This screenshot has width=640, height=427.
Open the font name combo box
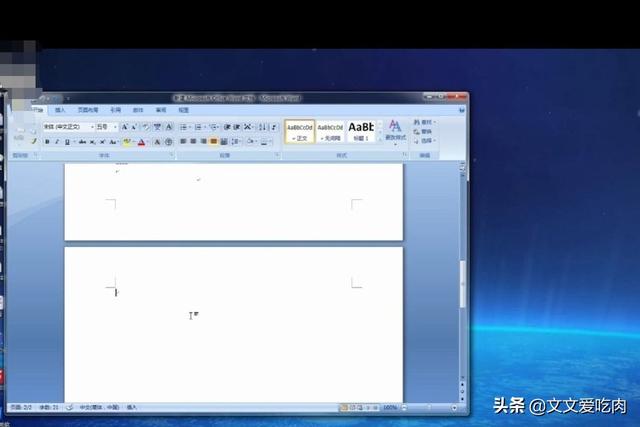point(69,127)
